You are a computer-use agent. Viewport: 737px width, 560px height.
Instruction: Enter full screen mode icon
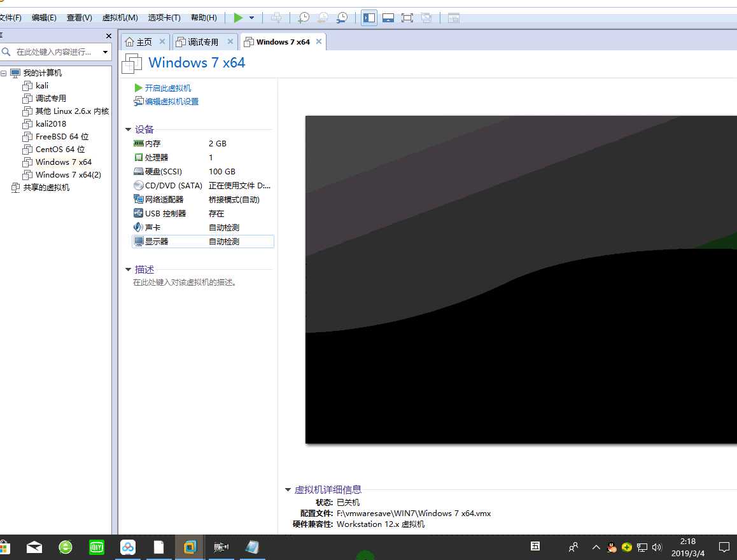pyautogui.click(x=407, y=18)
